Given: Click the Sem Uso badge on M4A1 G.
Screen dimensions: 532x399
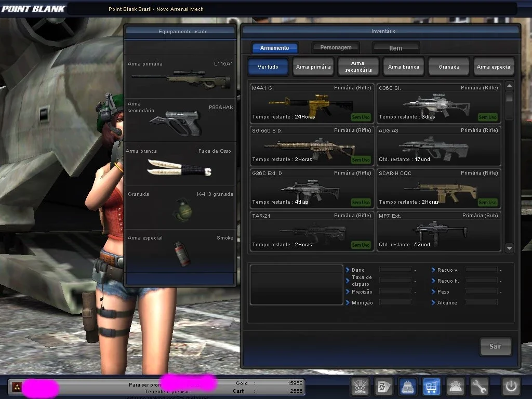Looking at the screenshot, I should pyautogui.click(x=361, y=117).
